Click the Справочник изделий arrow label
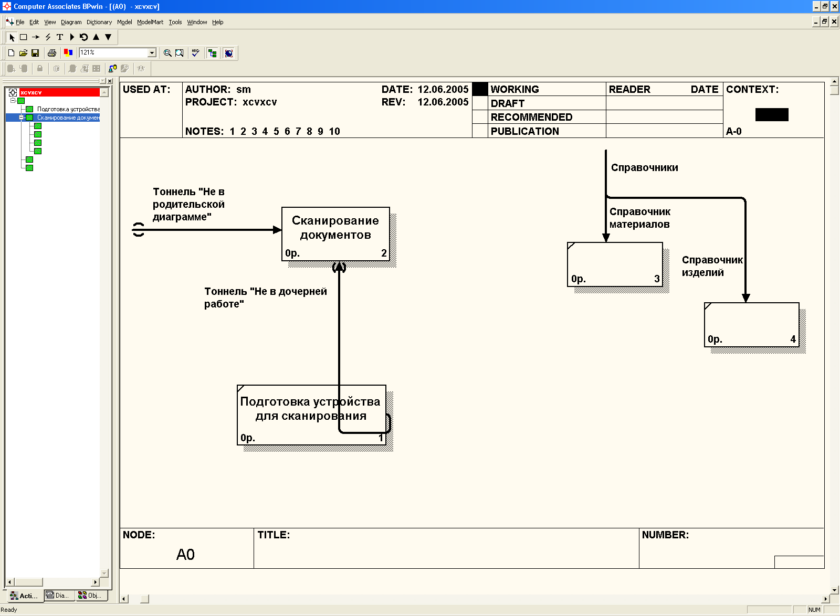The height and width of the screenshot is (616, 840). (x=712, y=266)
